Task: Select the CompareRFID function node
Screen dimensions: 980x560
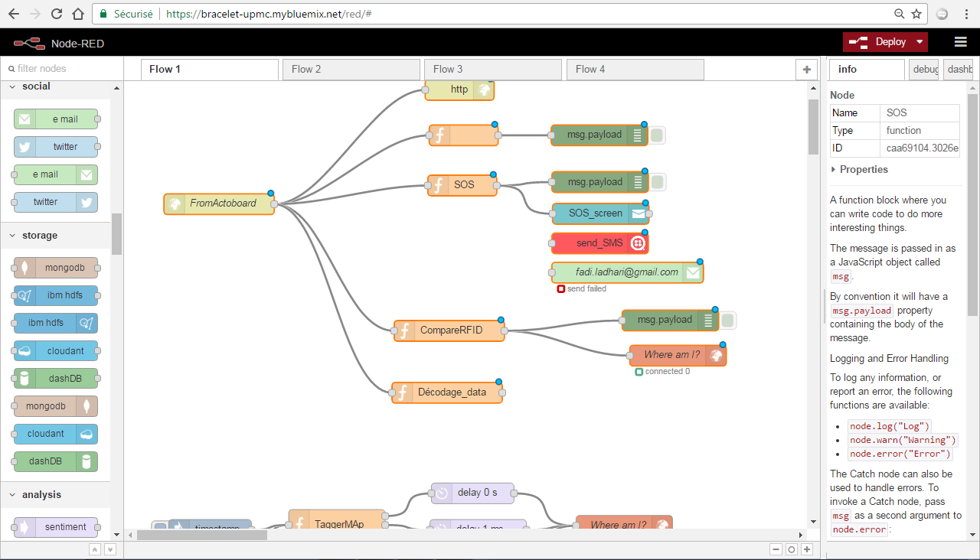Action: click(x=449, y=330)
